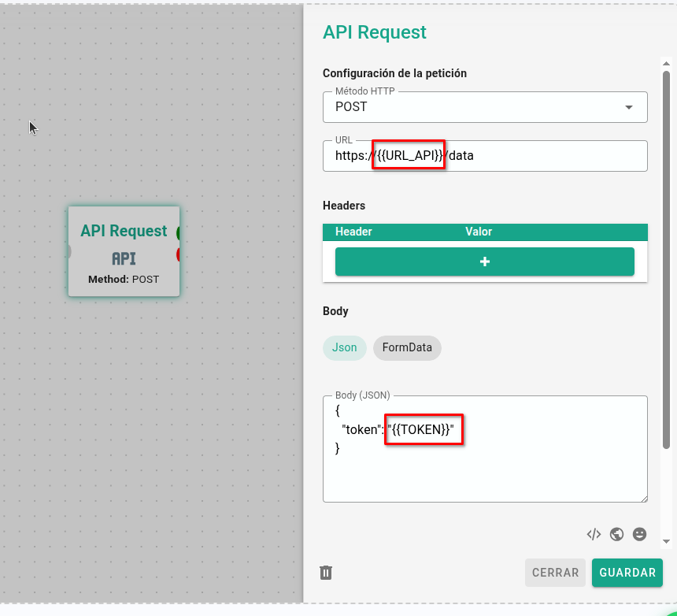Click the gray input connector on node
The width and height of the screenshot is (677, 616).
tap(69, 251)
